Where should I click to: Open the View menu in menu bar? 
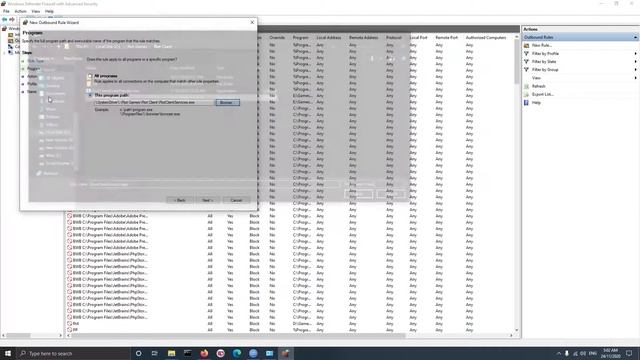36,11
